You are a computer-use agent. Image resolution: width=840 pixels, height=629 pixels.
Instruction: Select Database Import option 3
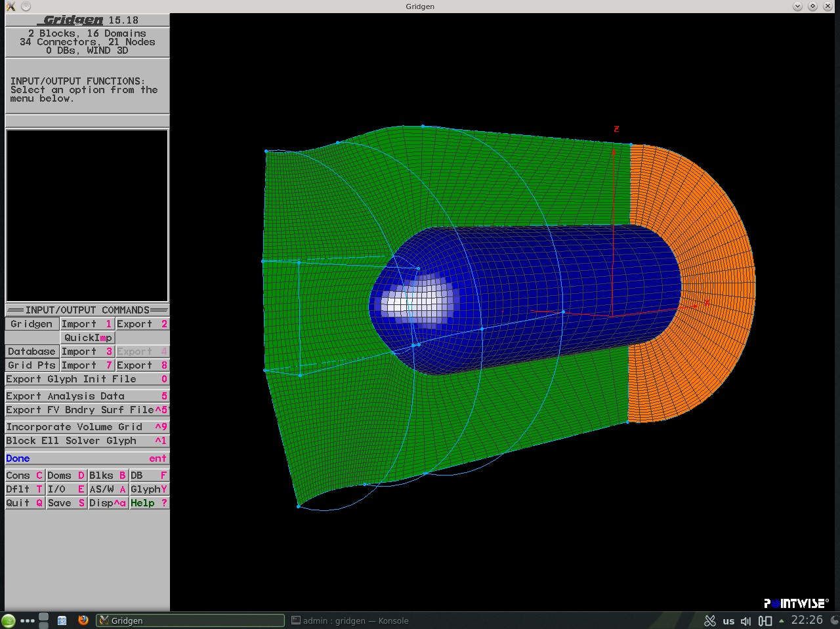(87, 352)
